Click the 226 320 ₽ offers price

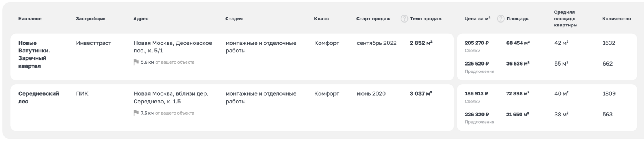476,114
